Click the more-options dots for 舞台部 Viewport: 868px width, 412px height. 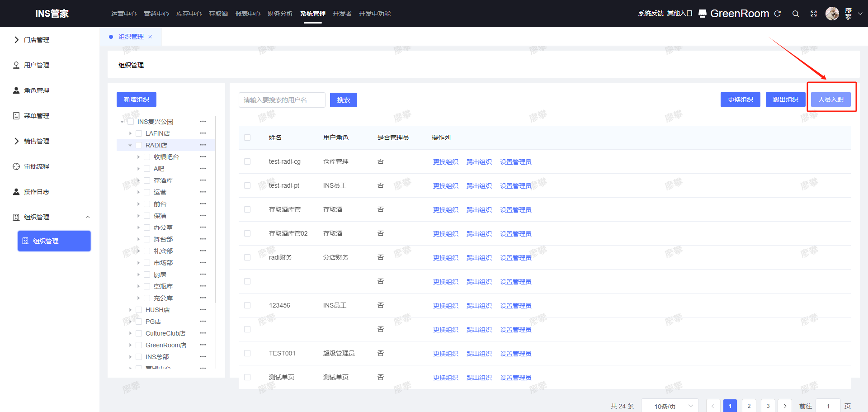pos(203,239)
